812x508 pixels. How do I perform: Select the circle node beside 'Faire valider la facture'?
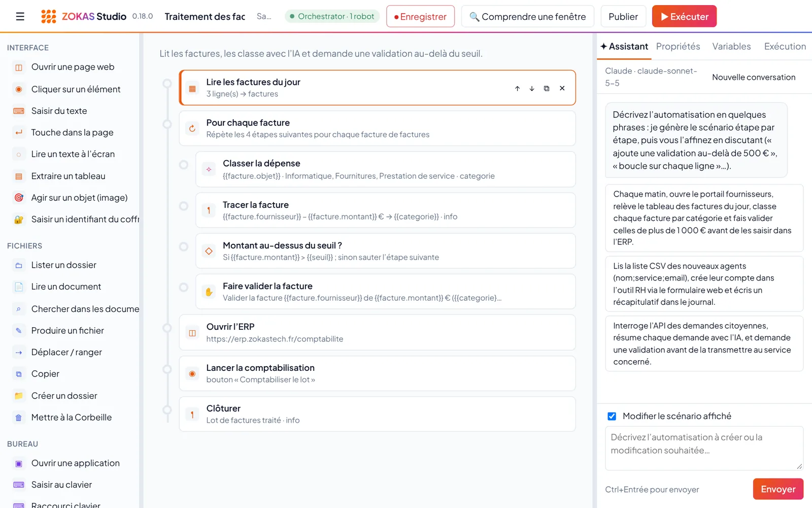[184, 287]
